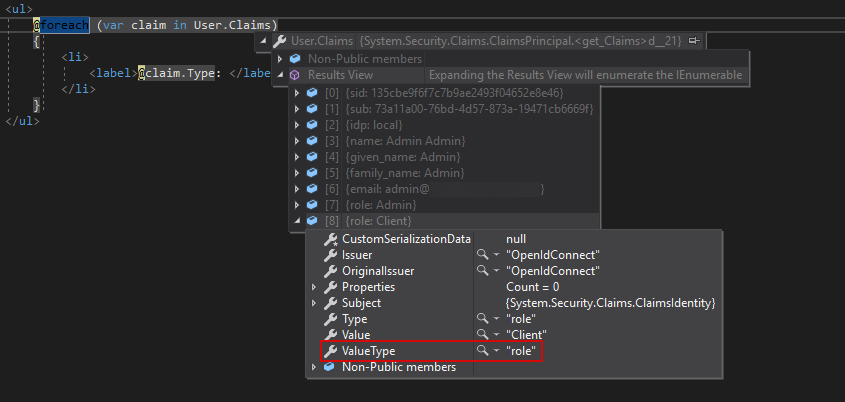This screenshot has width=845, height=402.
Task: Open text visualizer for OriginalIssuer value
Action: click(482, 271)
